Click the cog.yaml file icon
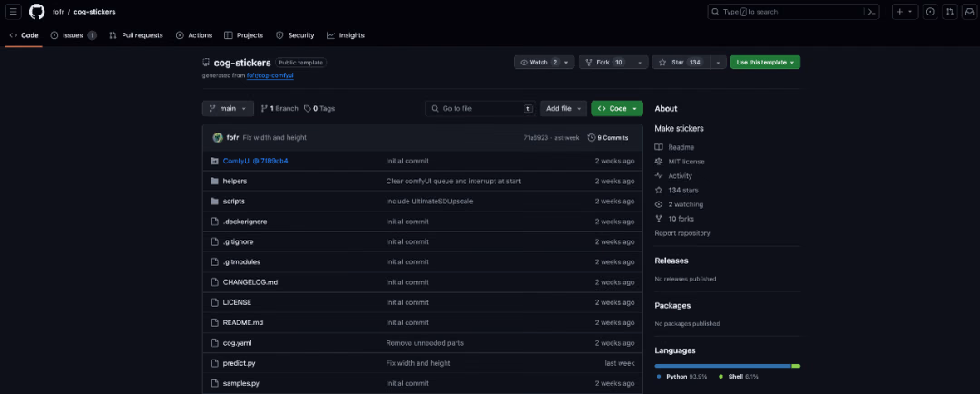Screen dimensions: 980x394 click(x=214, y=343)
